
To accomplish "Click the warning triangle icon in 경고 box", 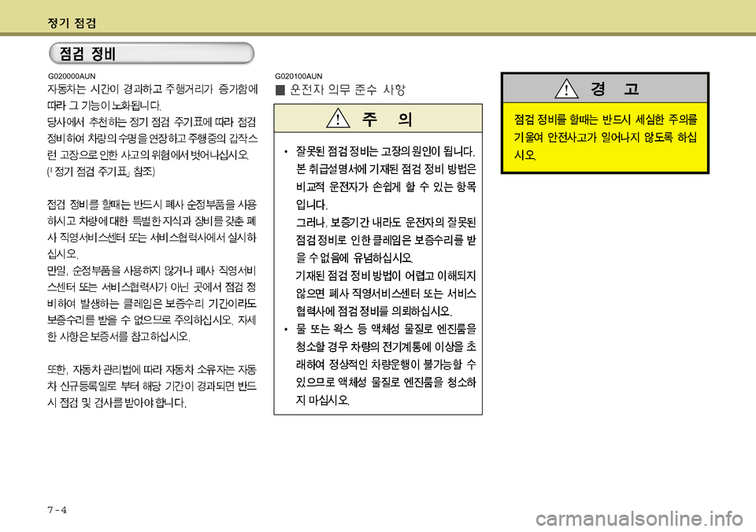I will pyautogui.click(x=566, y=89).
